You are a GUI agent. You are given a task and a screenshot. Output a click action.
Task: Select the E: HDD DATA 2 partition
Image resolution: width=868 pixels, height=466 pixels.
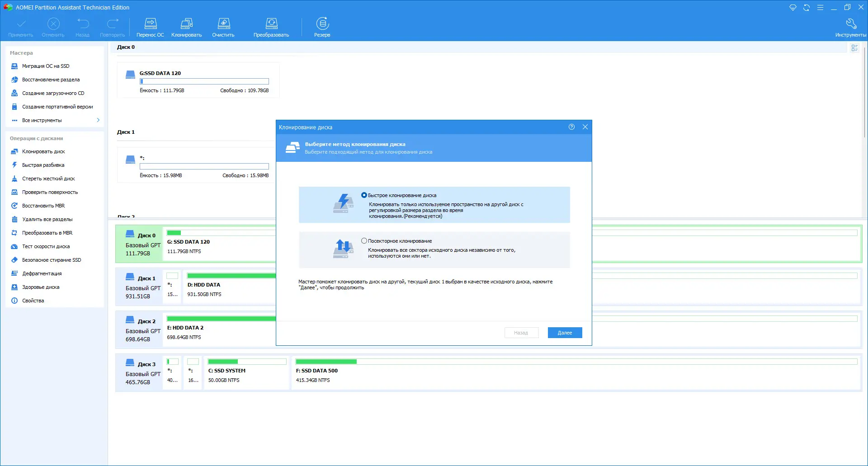pos(220,330)
